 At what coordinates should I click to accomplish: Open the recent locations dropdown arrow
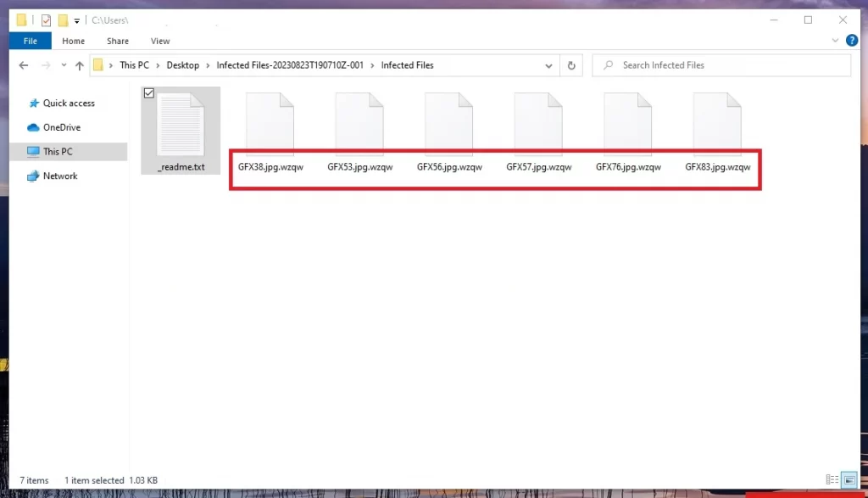tap(64, 65)
